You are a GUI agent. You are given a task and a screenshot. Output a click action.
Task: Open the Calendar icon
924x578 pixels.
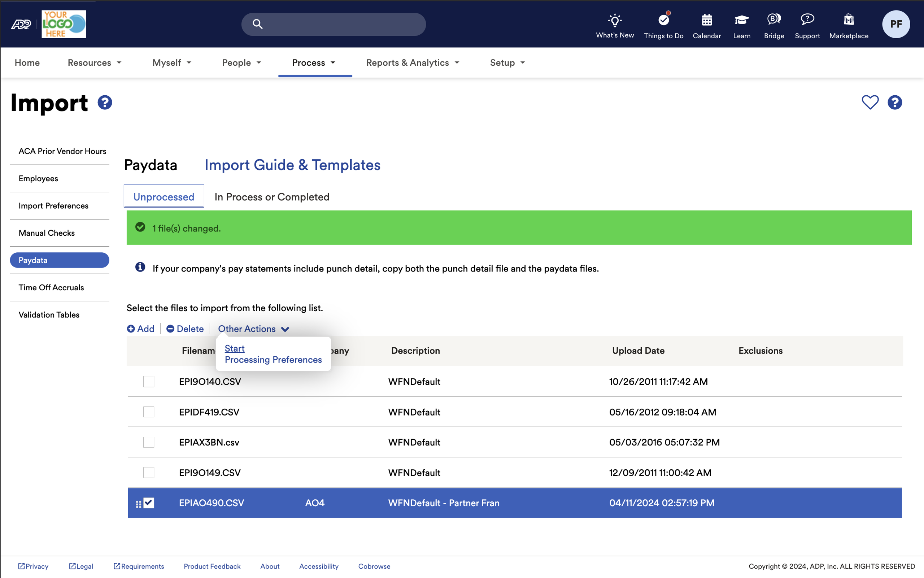[x=707, y=20]
